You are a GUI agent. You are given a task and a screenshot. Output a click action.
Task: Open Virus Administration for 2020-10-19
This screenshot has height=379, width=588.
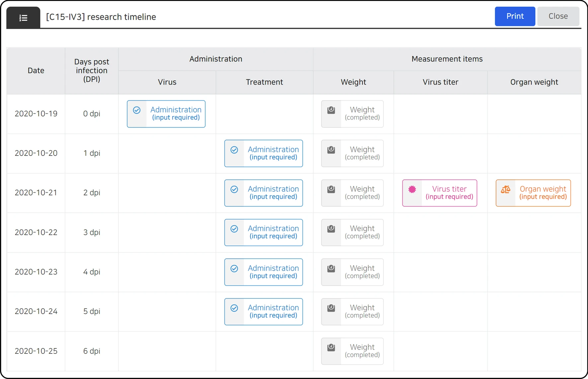point(166,114)
